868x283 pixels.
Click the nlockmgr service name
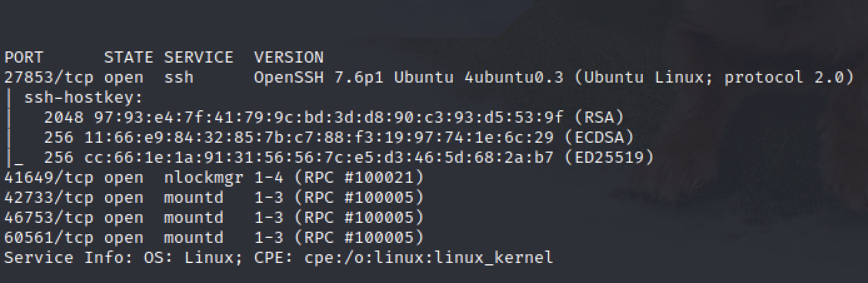click(x=203, y=178)
